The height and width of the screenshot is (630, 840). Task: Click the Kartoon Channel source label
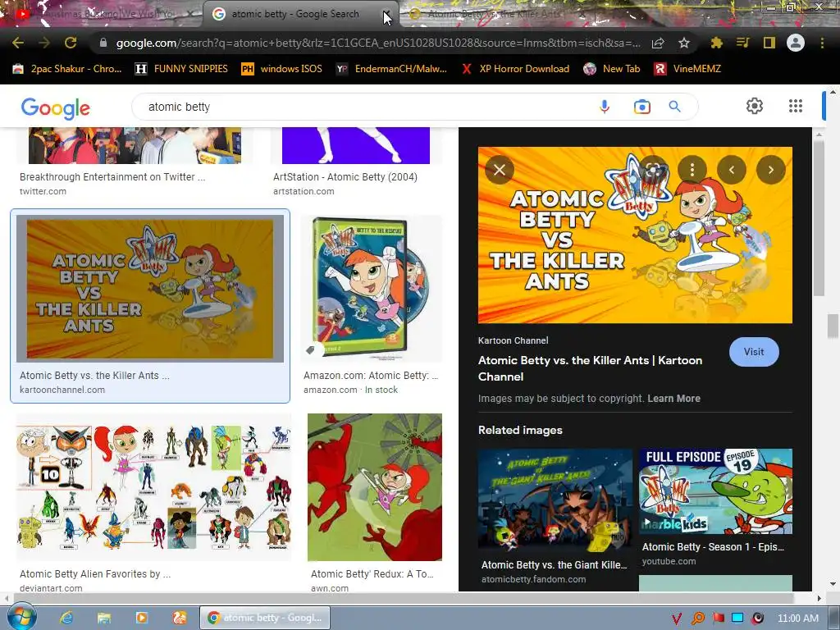(x=513, y=340)
